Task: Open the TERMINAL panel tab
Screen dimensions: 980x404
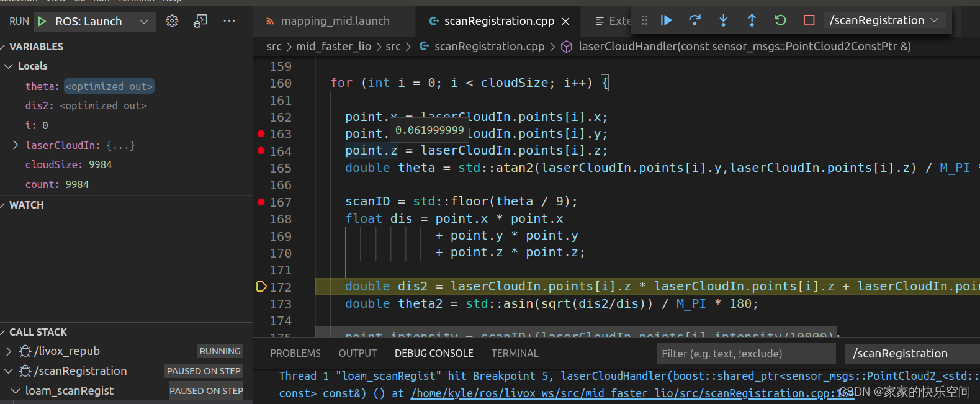Action: click(515, 353)
